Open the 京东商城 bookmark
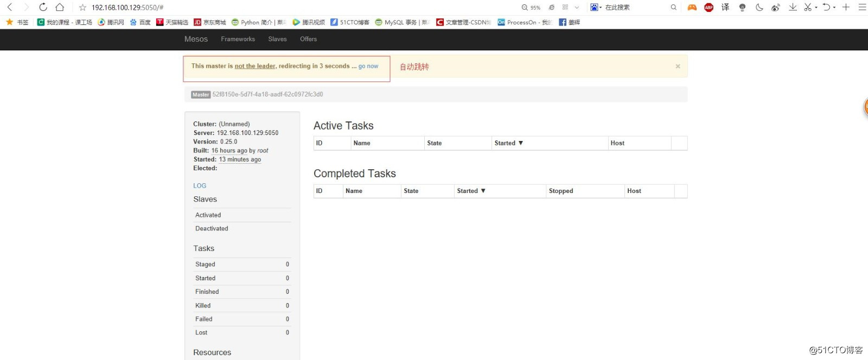 pyautogui.click(x=210, y=22)
